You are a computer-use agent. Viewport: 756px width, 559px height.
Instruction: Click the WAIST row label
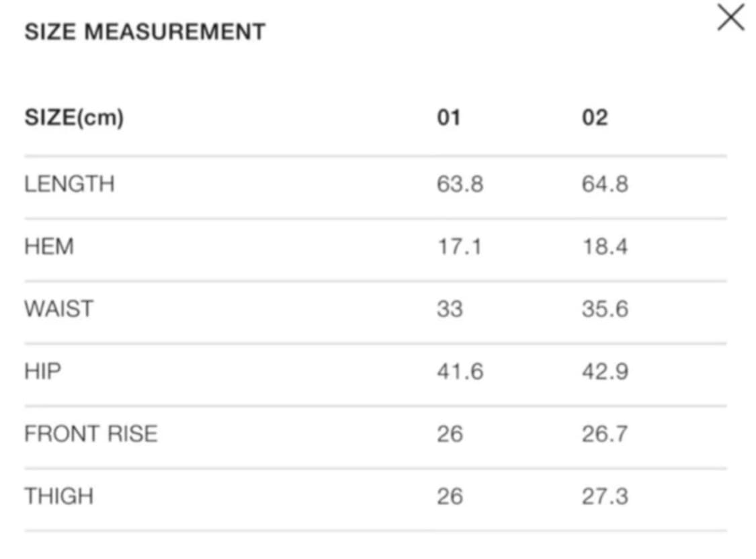pos(59,309)
